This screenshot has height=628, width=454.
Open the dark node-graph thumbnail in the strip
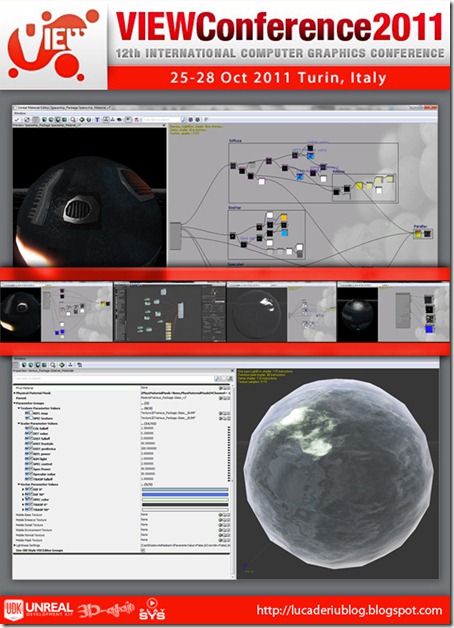click(170, 312)
